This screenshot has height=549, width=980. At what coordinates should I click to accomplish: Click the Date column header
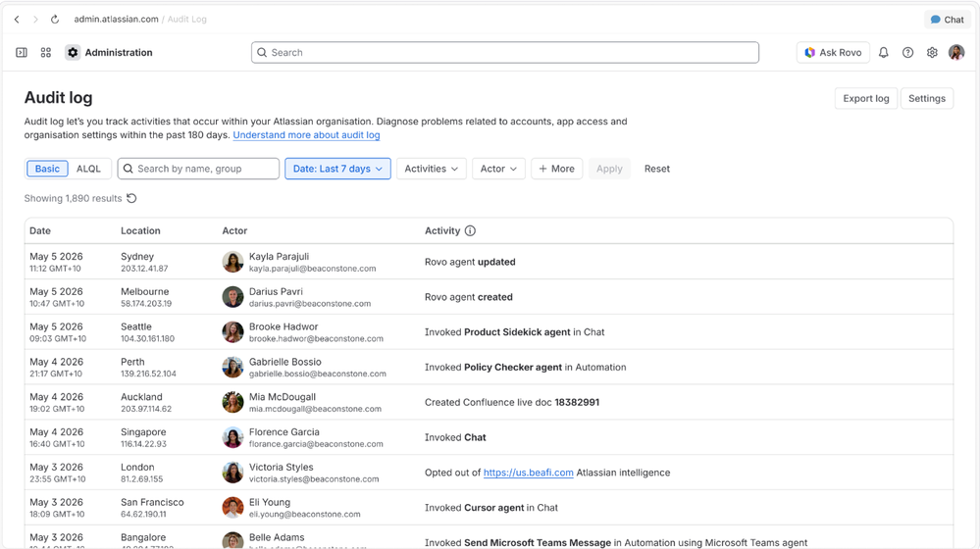[x=40, y=231]
